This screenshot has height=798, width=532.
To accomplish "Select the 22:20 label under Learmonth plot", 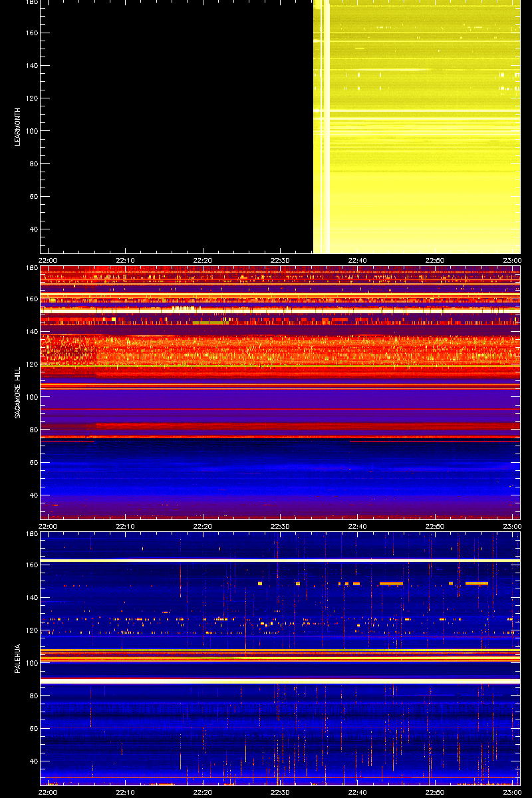I will coord(203,260).
